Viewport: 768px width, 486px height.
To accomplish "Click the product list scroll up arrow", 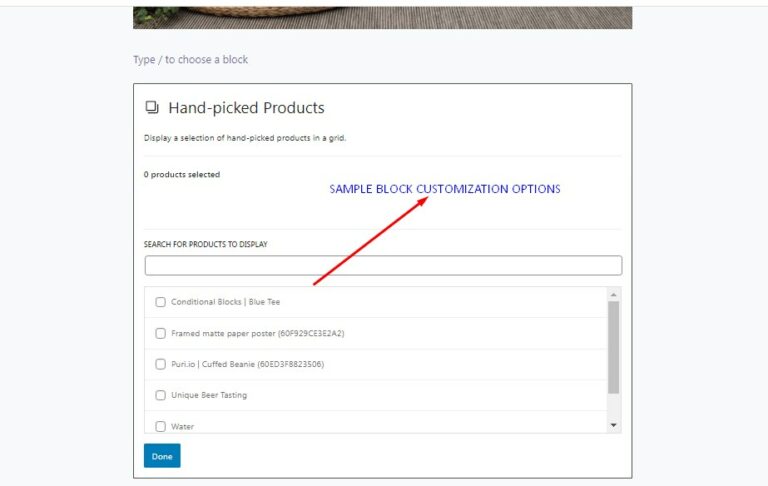I will [613, 294].
